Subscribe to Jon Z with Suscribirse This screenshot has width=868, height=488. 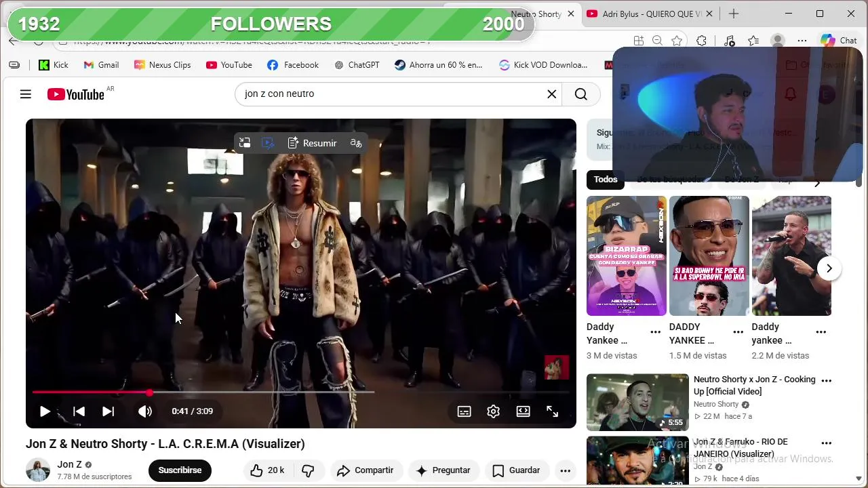pyautogui.click(x=180, y=470)
